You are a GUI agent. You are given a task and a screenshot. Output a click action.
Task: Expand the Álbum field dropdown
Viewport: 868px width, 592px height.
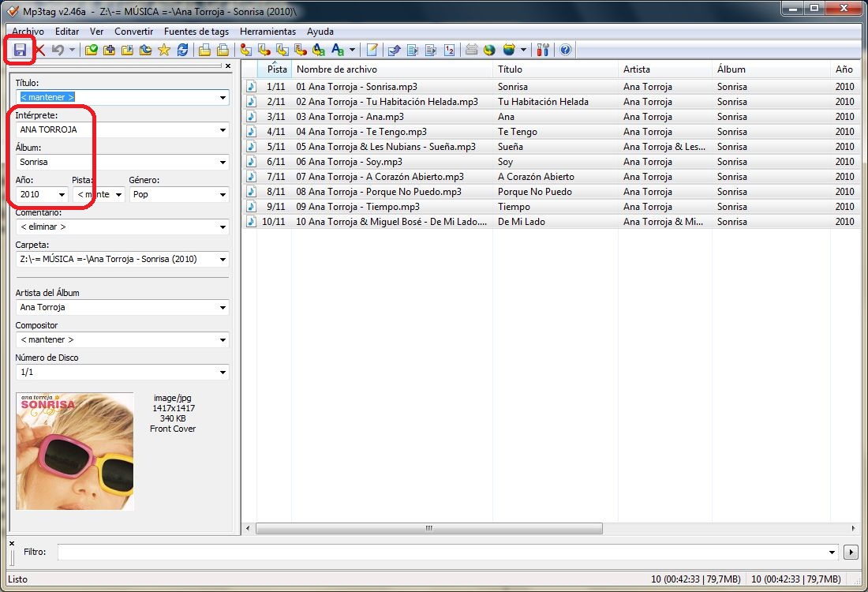[x=223, y=163]
